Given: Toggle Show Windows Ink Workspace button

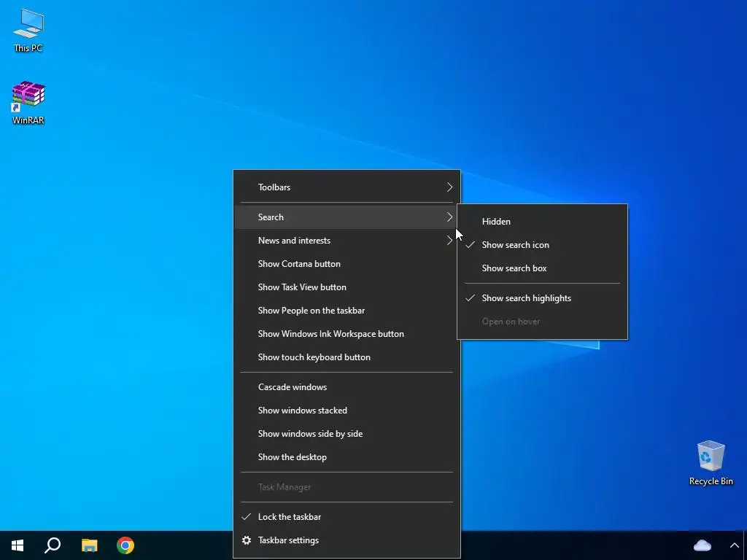Looking at the screenshot, I should tap(347, 334).
